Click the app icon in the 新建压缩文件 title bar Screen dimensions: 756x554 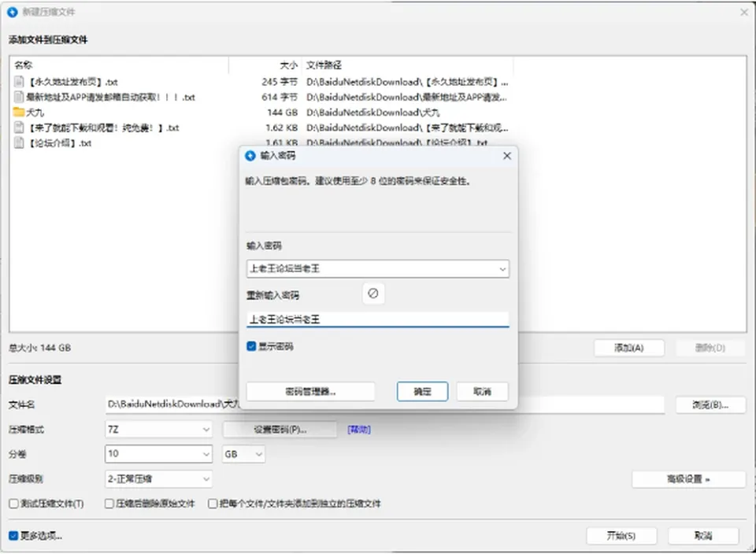(x=13, y=12)
